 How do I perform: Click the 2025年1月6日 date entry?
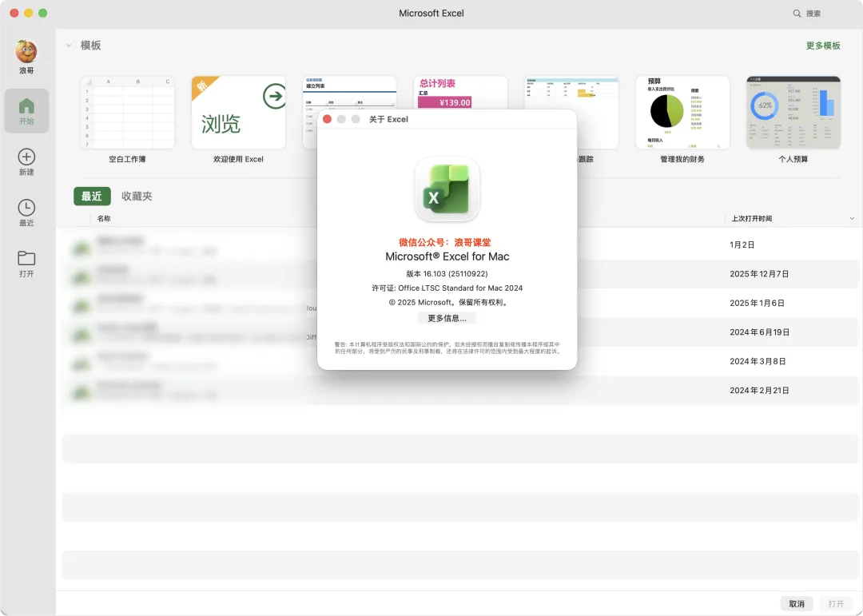(757, 304)
